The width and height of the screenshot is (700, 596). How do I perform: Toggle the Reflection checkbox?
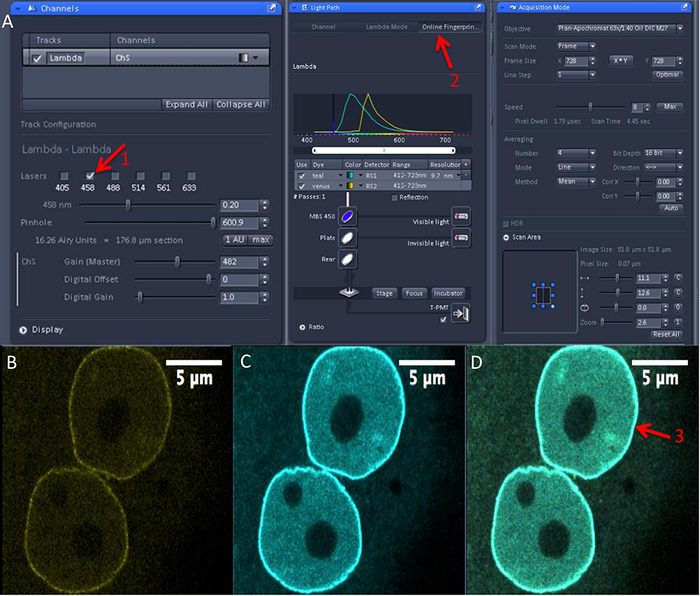click(x=394, y=197)
